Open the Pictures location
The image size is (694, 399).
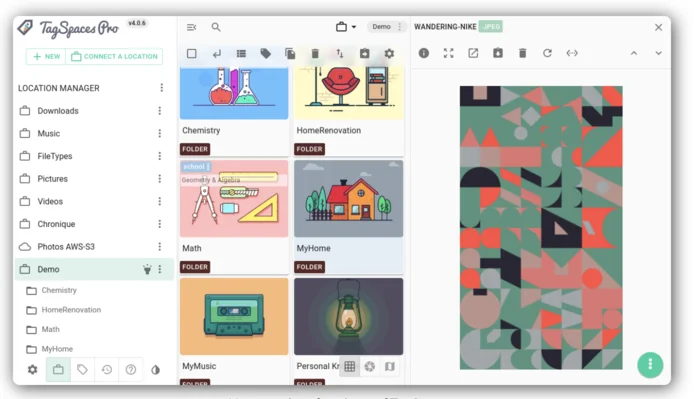52,178
